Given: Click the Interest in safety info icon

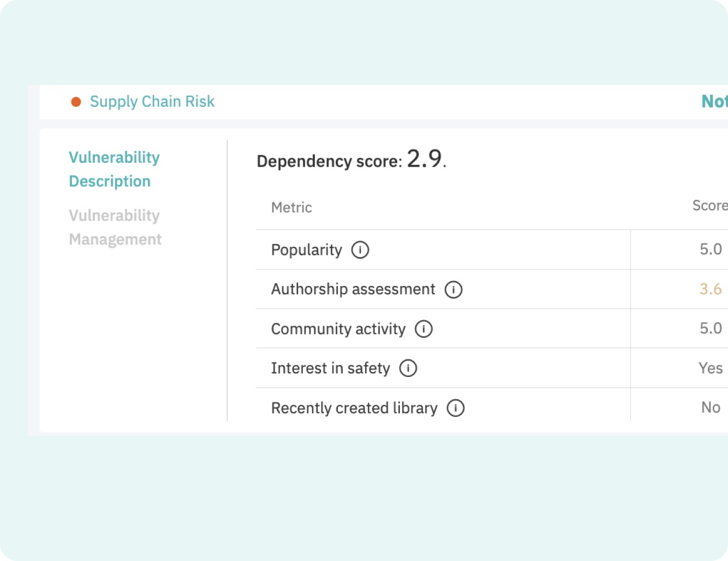Looking at the screenshot, I should click(x=407, y=368).
